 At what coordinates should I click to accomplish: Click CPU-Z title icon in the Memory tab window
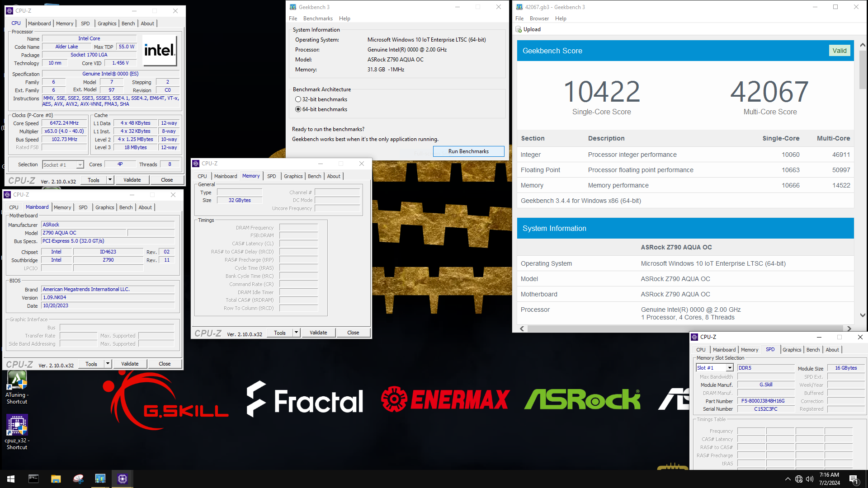click(196, 164)
